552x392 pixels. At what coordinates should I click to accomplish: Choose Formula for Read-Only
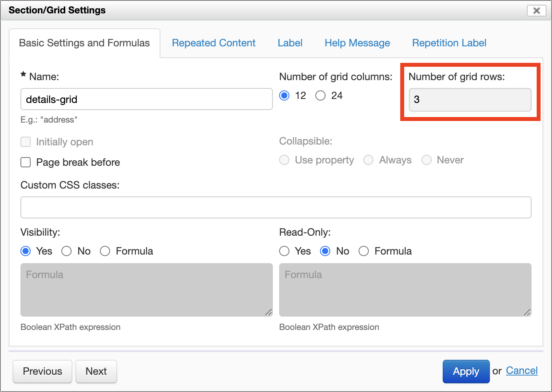[364, 251]
